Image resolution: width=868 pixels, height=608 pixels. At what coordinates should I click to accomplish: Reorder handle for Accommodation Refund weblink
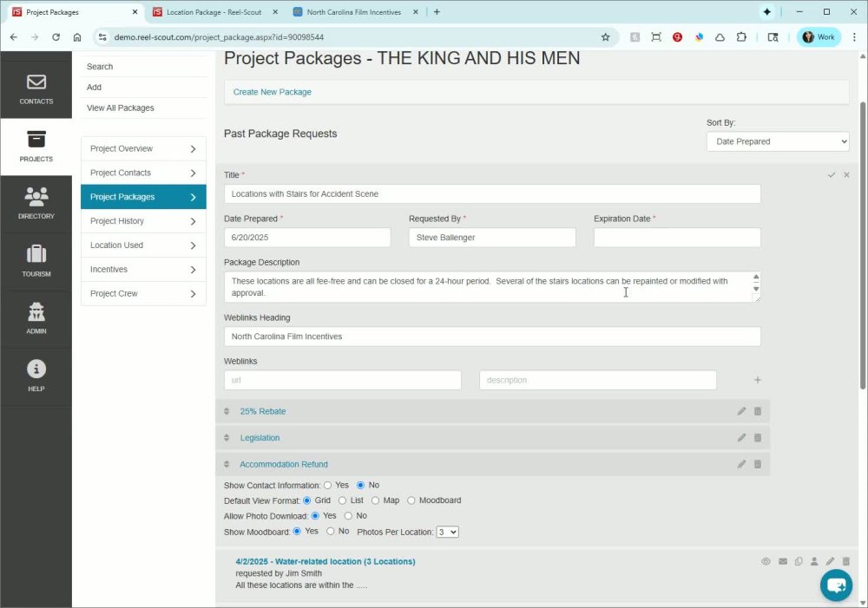(227, 464)
